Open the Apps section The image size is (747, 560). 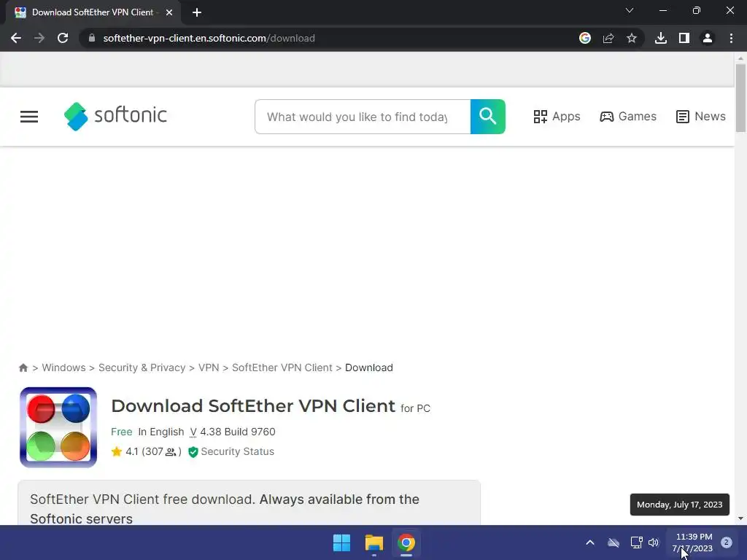pyautogui.click(x=557, y=117)
